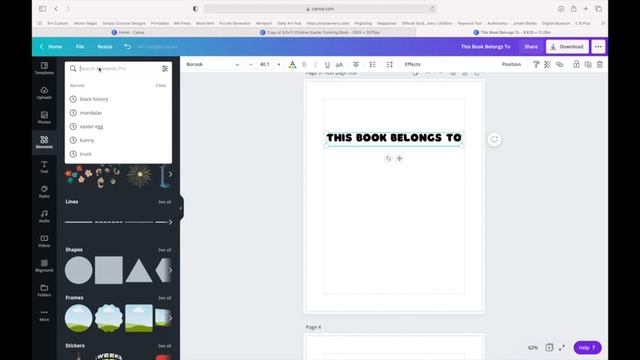640x360 pixels.
Task: See all Shapes
Action: [x=164, y=250]
